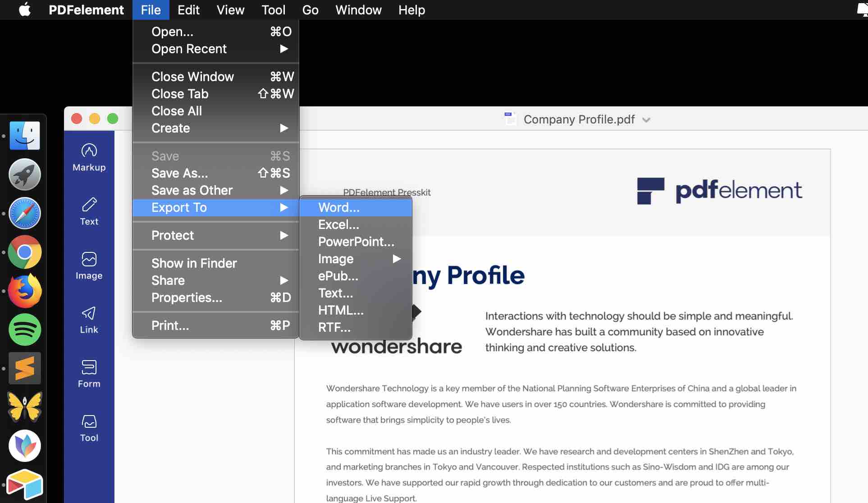Open Google Chrome from the Dock

[x=25, y=252]
